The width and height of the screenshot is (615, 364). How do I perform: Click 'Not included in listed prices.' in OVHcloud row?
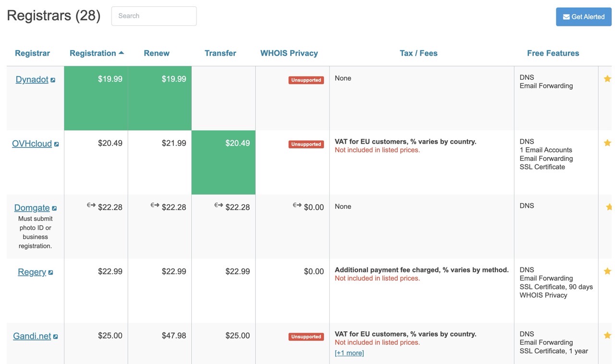pos(377,150)
